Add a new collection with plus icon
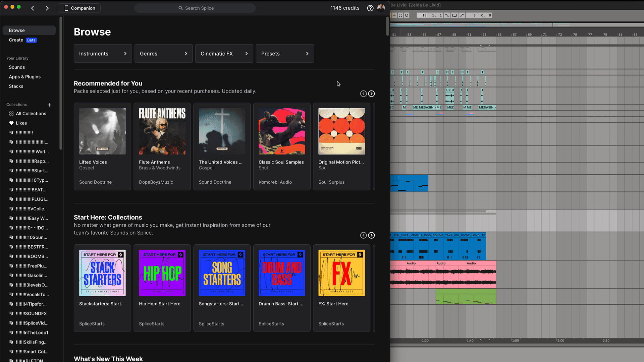Image resolution: width=644 pixels, height=362 pixels. 49,105
